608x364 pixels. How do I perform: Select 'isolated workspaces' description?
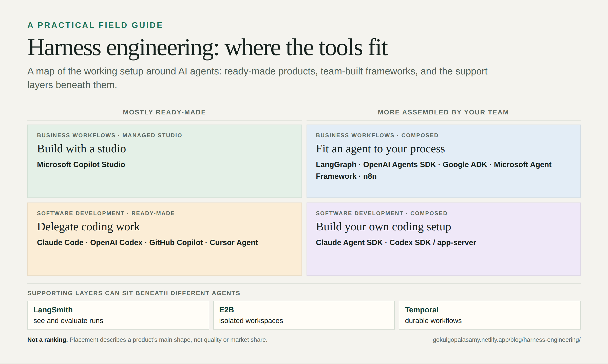(251, 321)
